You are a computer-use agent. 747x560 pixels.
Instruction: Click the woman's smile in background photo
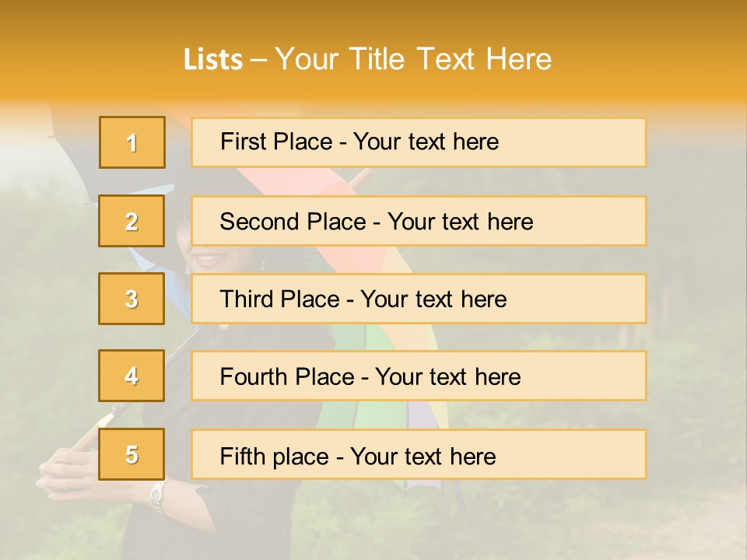click(x=207, y=257)
